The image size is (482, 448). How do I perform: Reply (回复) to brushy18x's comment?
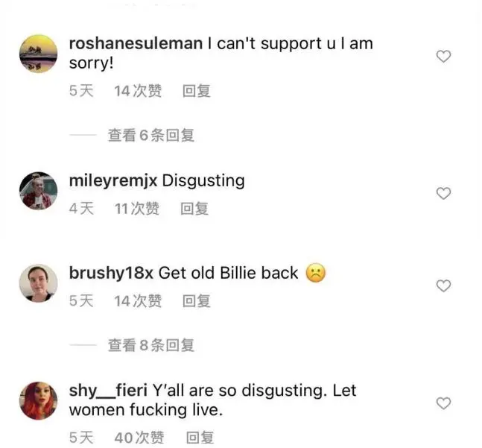pyautogui.click(x=197, y=300)
